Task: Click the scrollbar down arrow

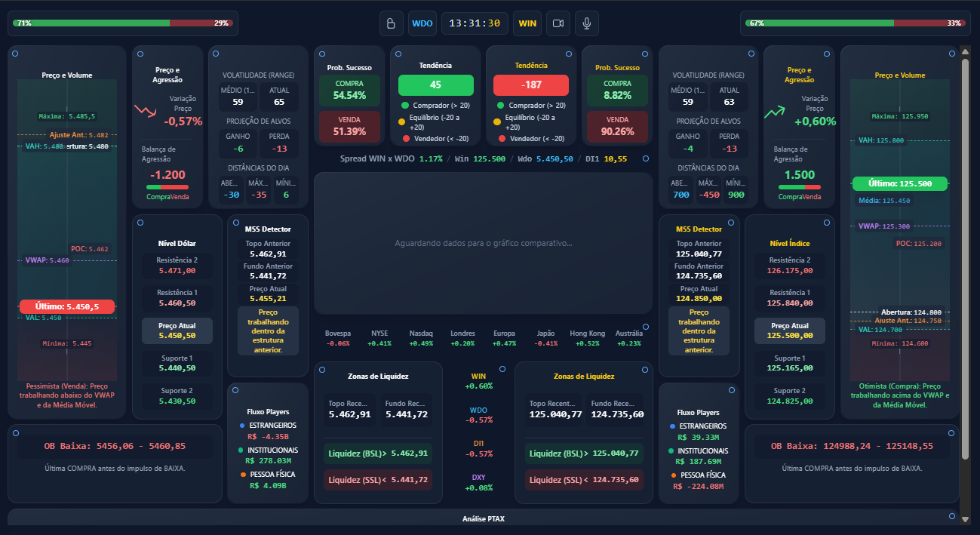Action: (x=964, y=519)
